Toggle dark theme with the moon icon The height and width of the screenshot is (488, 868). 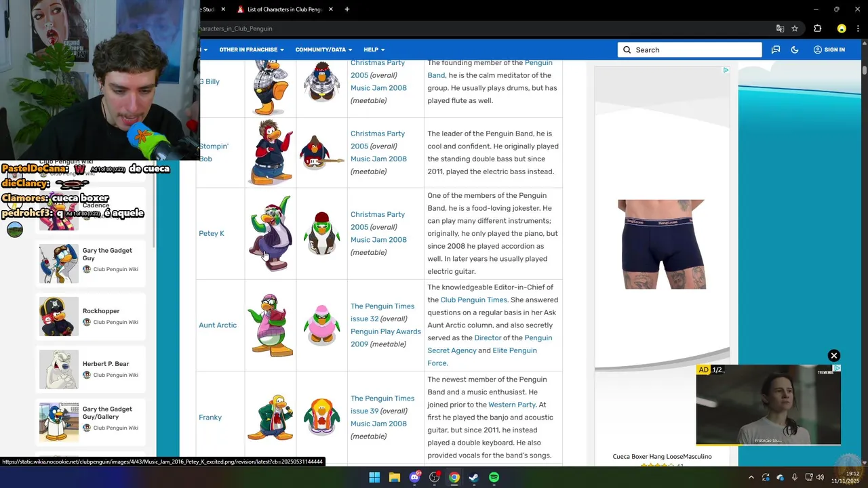(795, 49)
